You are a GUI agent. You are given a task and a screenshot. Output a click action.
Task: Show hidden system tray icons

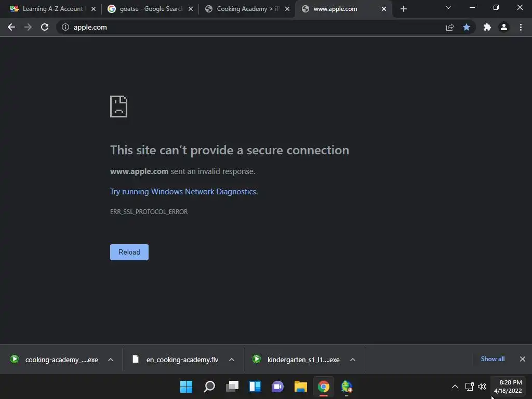coord(455,387)
